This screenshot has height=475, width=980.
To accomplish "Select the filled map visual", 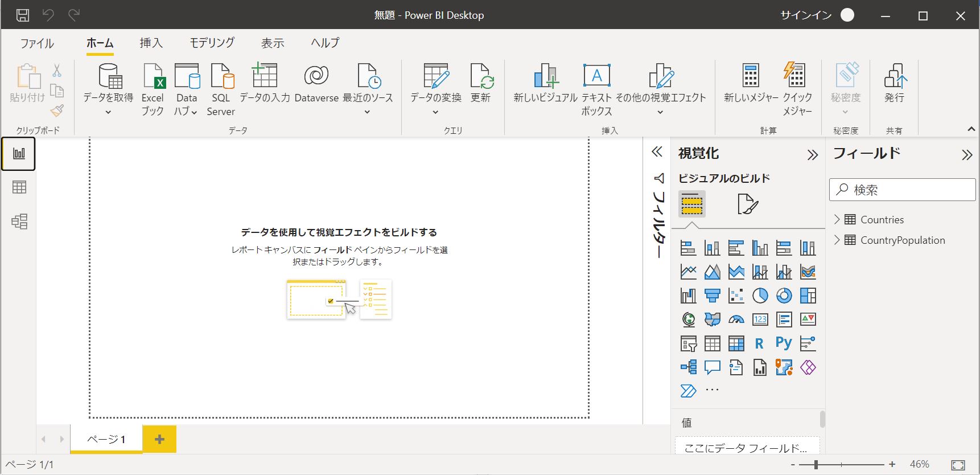I will click(x=712, y=320).
